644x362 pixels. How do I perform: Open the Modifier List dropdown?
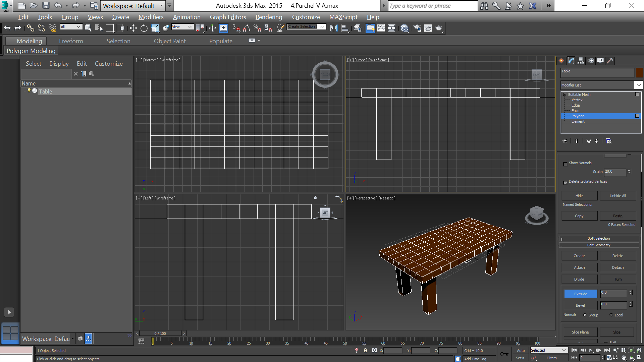(601, 85)
